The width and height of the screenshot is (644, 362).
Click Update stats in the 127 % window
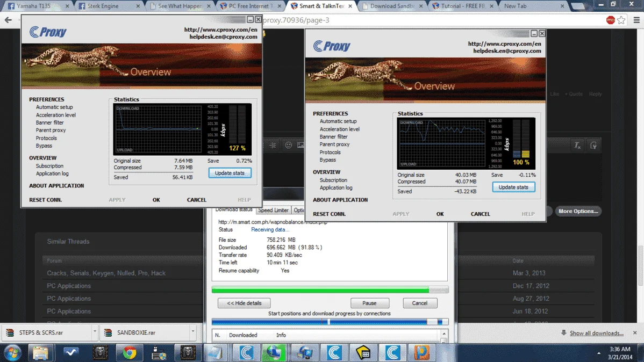pyautogui.click(x=230, y=173)
